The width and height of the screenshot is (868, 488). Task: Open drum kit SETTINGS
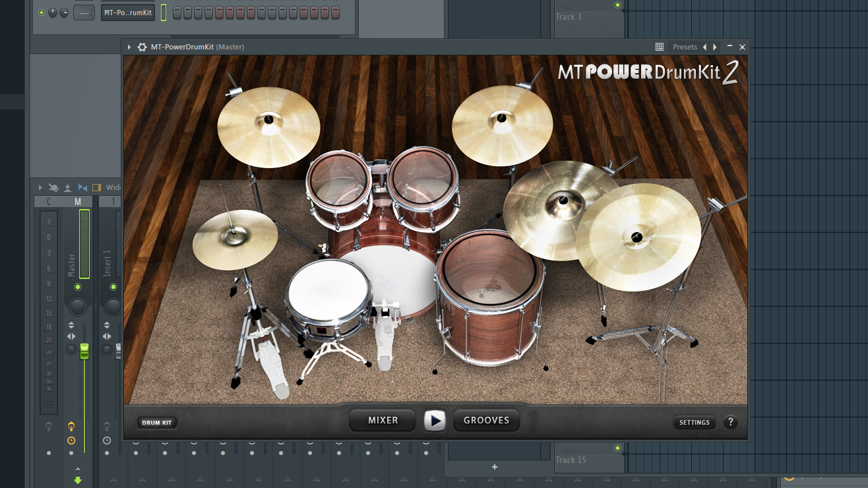click(695, 423)
